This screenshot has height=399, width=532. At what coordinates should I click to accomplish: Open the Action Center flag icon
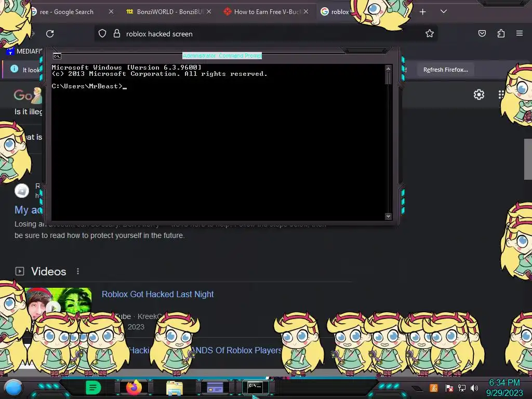(449, 388)
